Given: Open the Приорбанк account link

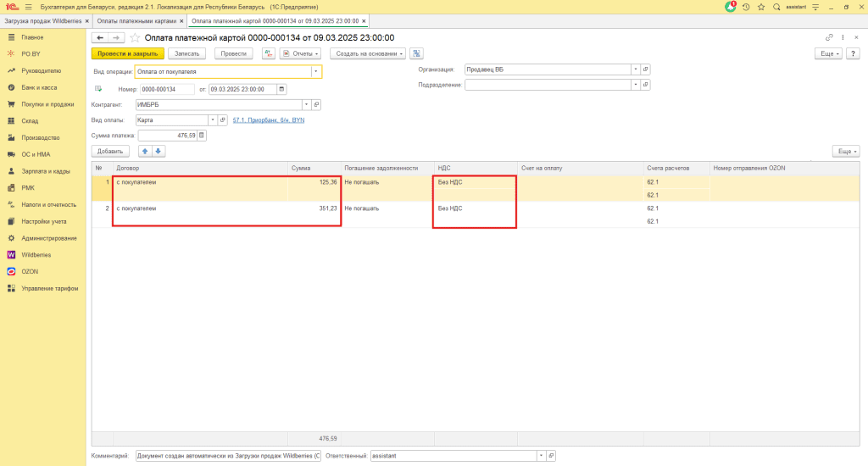Looking at the screenshot, I should click(x=262, y=120).
